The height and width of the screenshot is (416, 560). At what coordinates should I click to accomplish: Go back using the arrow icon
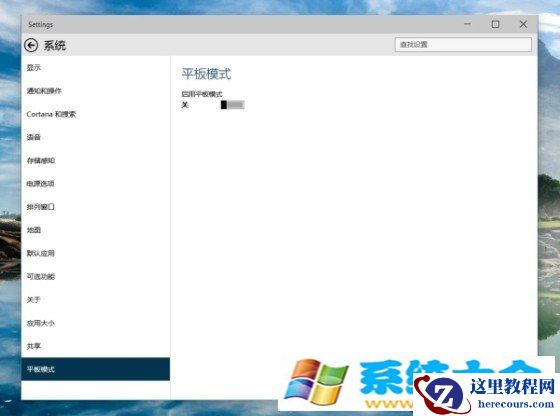click(31, 45)
